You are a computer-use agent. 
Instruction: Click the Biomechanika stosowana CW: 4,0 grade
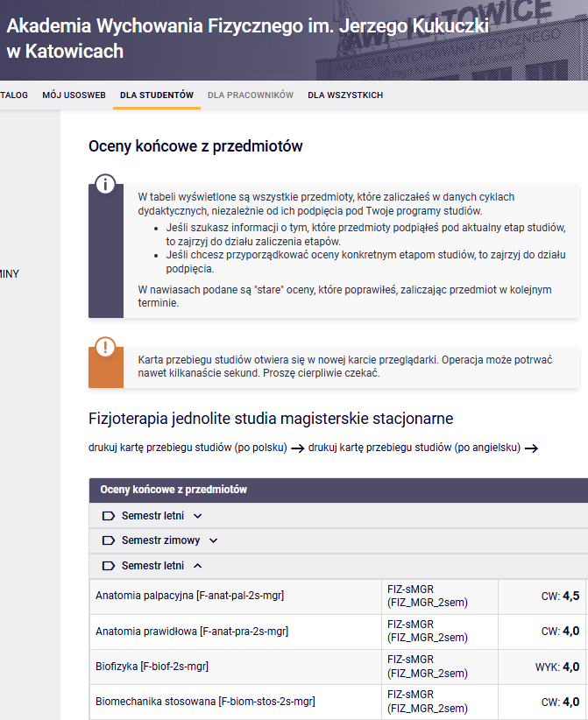coord(561,702)
